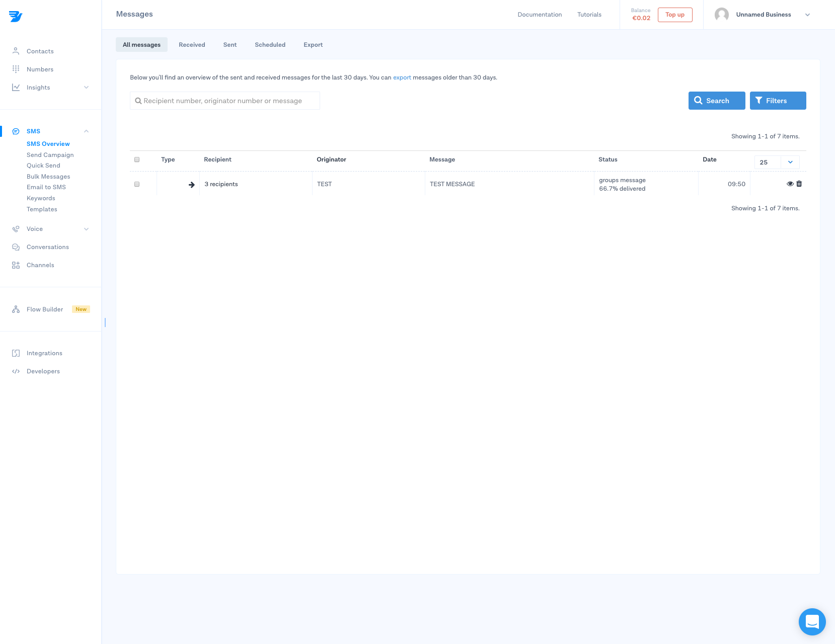Open Keywords in sidebar

tap(41, 198)
